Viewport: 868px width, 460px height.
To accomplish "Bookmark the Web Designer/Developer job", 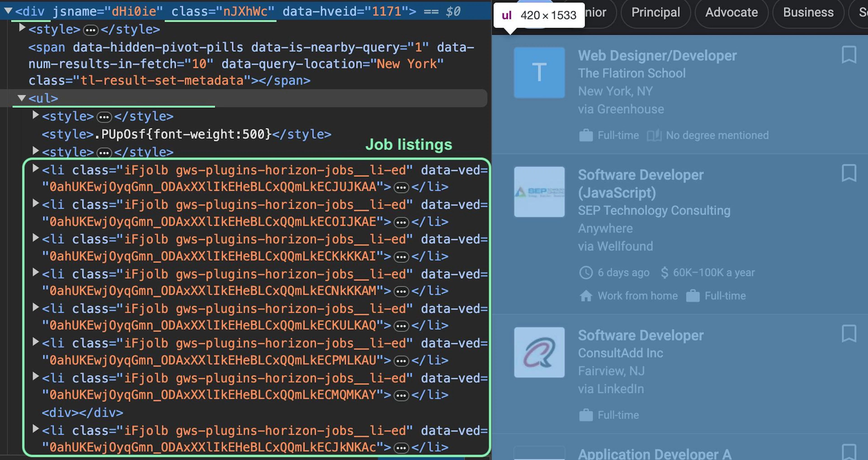I will point(849,55).
